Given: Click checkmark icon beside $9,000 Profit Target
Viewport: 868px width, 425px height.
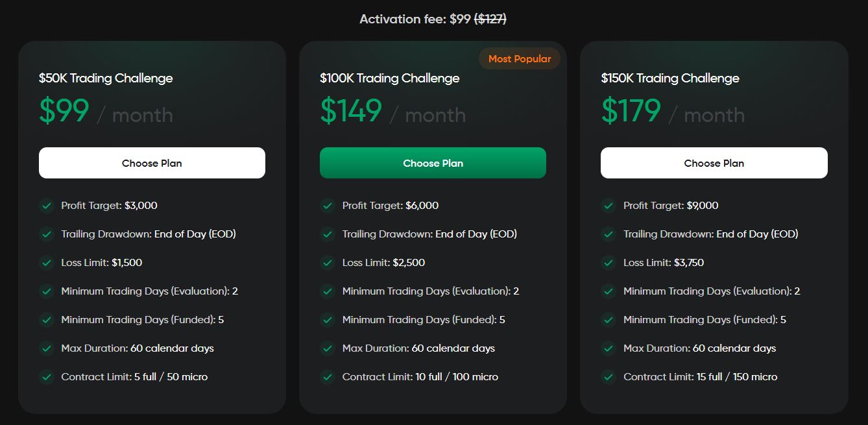Looking at the screenshot, I should (609, 206).
